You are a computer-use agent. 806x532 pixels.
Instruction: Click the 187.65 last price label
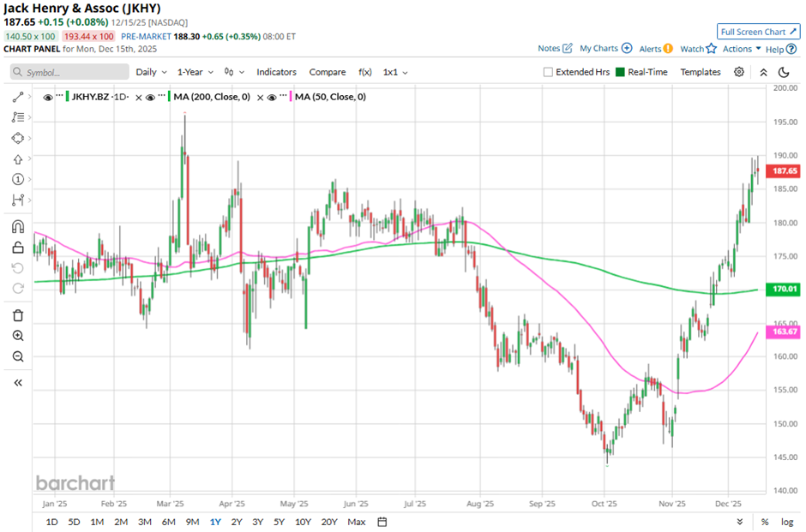[784, 171]
